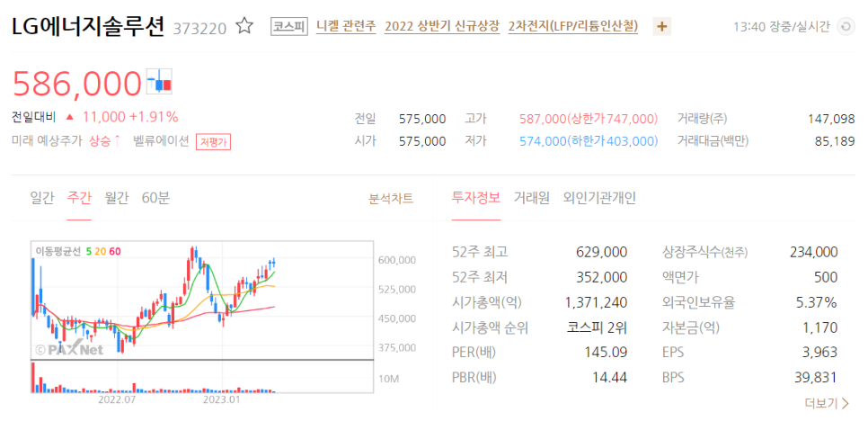The height and width of the screenshot is (421, 868).
Task: Click the candlestick mini icon beside 586,000
Action: tap(159, 81)
